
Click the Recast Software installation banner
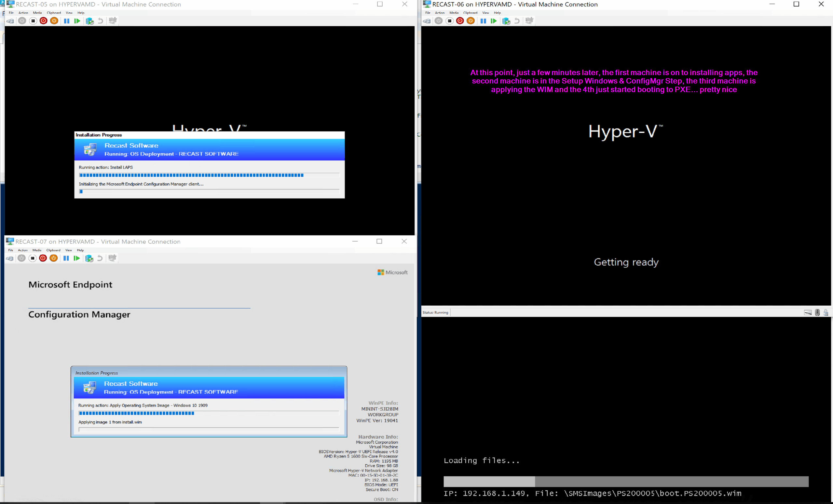click(x=209, y=149)
